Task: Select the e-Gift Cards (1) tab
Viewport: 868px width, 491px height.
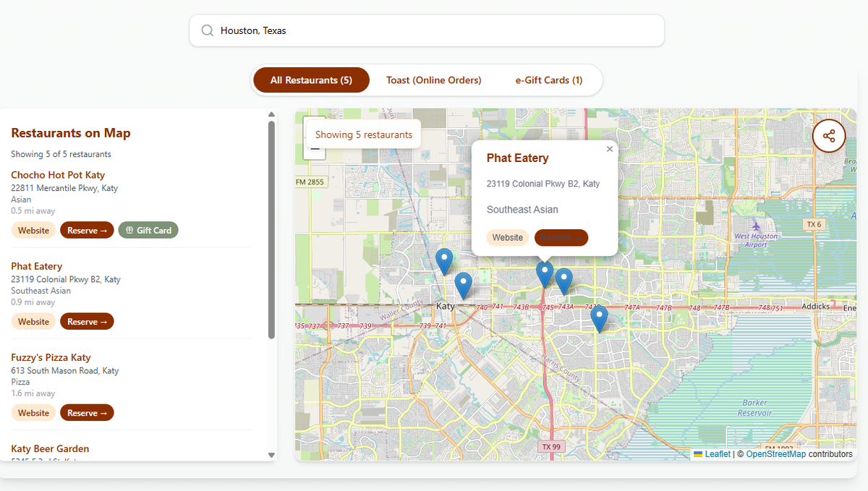Action: click(548, 80)
